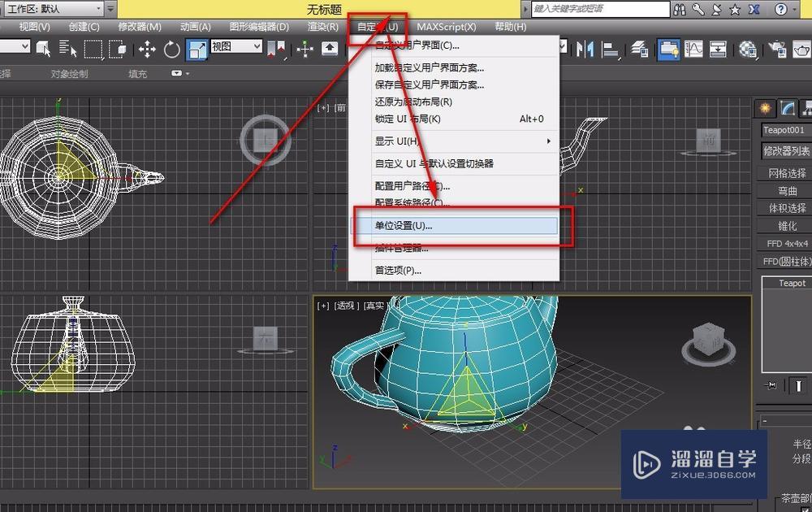Open the 视图 reference coordinate dropdown

click(x=236, y=46)
